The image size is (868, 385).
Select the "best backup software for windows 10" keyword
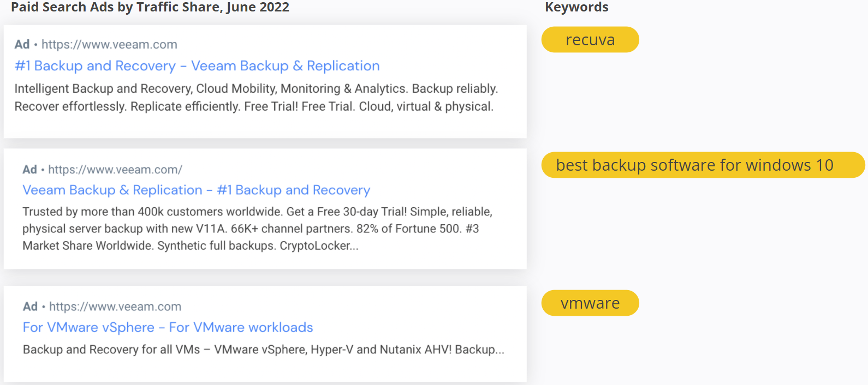(694, 165)
